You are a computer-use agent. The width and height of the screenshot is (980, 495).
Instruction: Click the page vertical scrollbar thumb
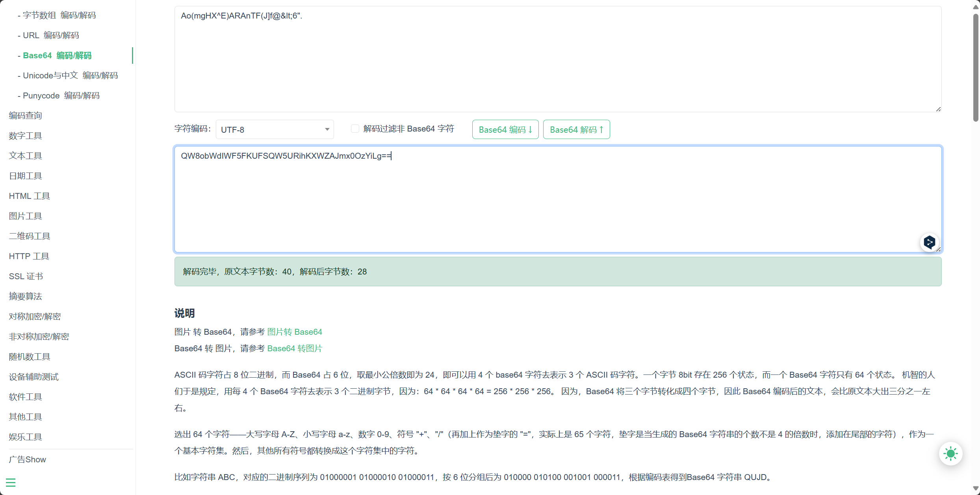click(x=976, y=67)
